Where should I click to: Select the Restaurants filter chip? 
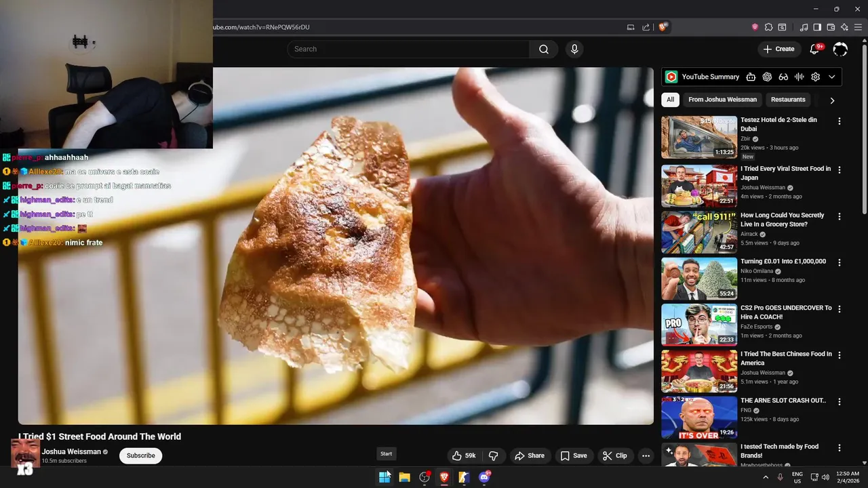788,100
